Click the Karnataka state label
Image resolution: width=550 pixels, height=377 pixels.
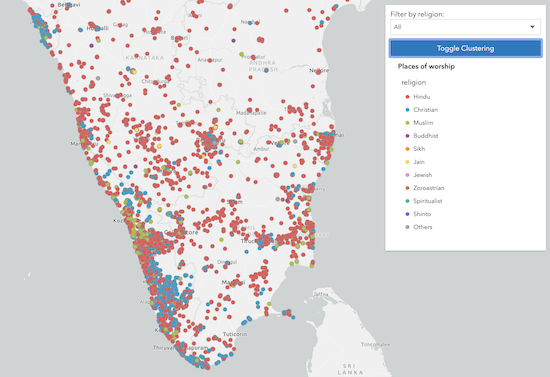click(145, 58)
